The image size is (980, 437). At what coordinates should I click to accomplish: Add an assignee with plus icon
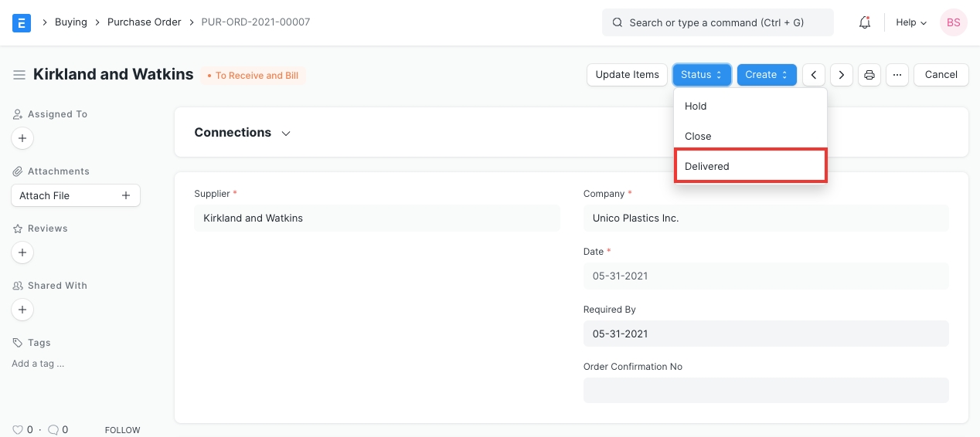click(22, 138)
